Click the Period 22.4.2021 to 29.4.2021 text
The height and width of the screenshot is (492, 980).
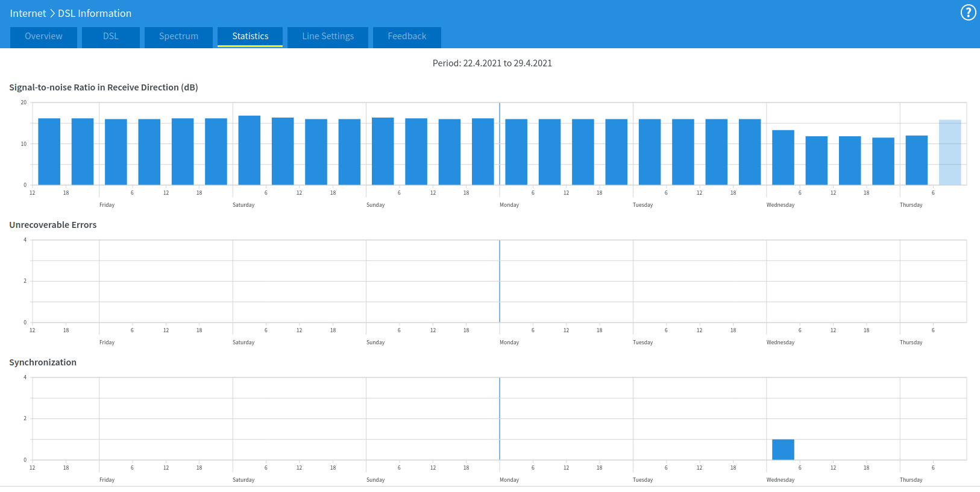492,63
